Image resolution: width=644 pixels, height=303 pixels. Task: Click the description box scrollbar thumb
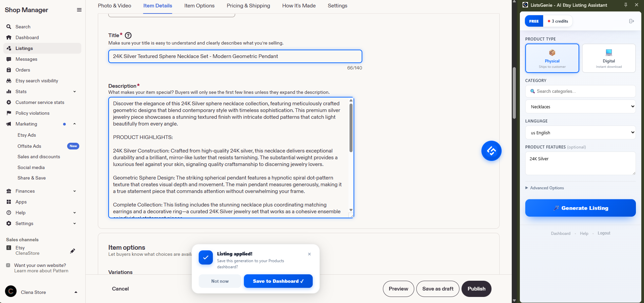[x=351, y=128]
